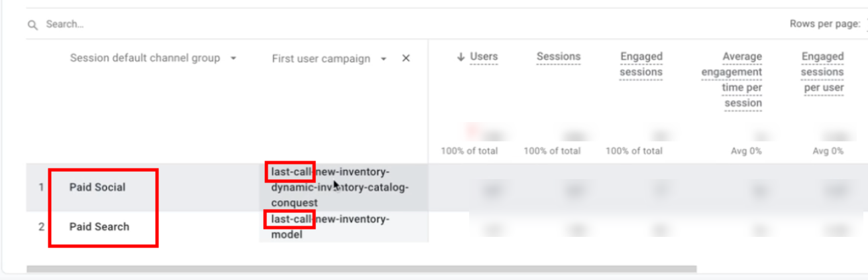Sort by the Engaged sessions column header
This screenshot has height=280, width=868.
click(x=641, y=64)
